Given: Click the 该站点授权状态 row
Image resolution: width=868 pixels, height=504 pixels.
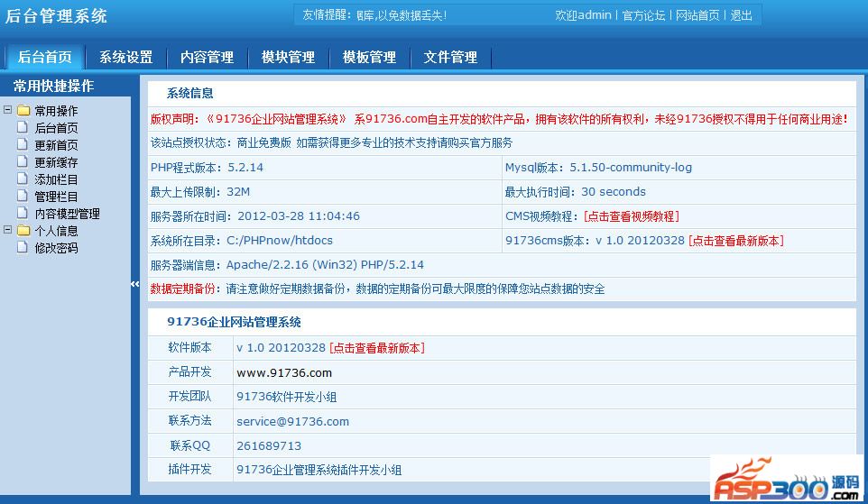Looking at the screenshot, I should click(502, 142).
